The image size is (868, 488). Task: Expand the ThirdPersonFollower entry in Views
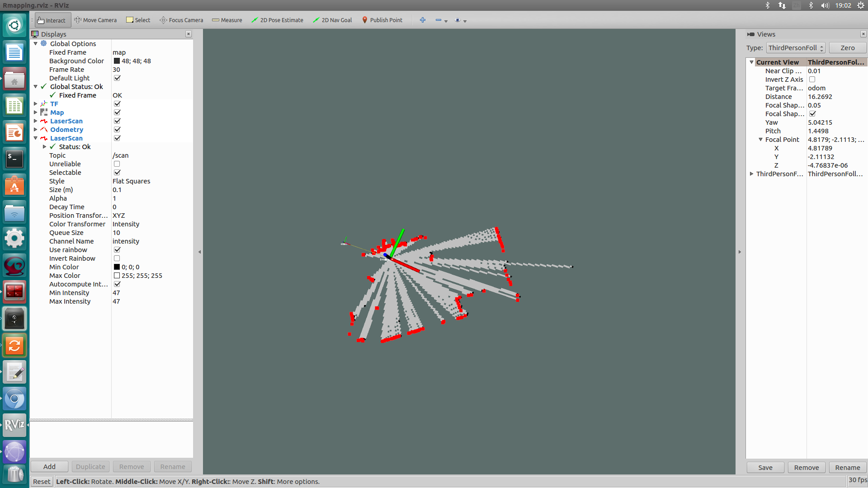tap(752, 174)
